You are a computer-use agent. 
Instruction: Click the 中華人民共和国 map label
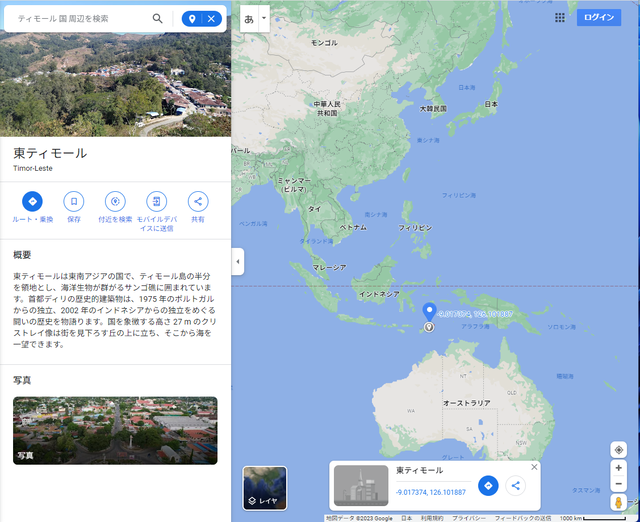pyautogui.click(x=327, y=109)
